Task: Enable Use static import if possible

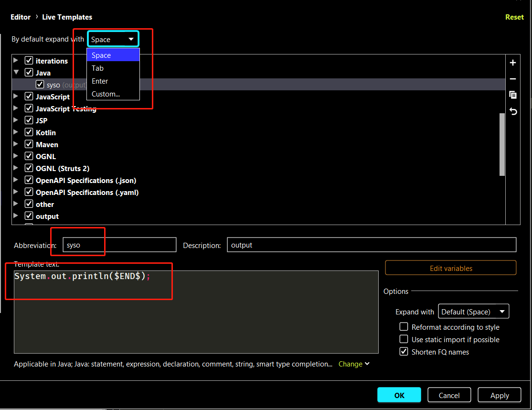Action: coord(404,339)
